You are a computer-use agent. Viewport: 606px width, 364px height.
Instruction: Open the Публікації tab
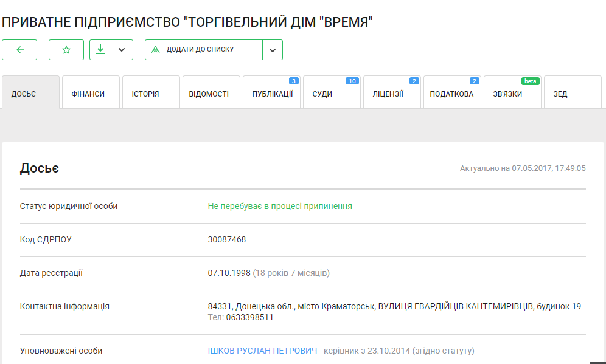(x=272, y=94)
